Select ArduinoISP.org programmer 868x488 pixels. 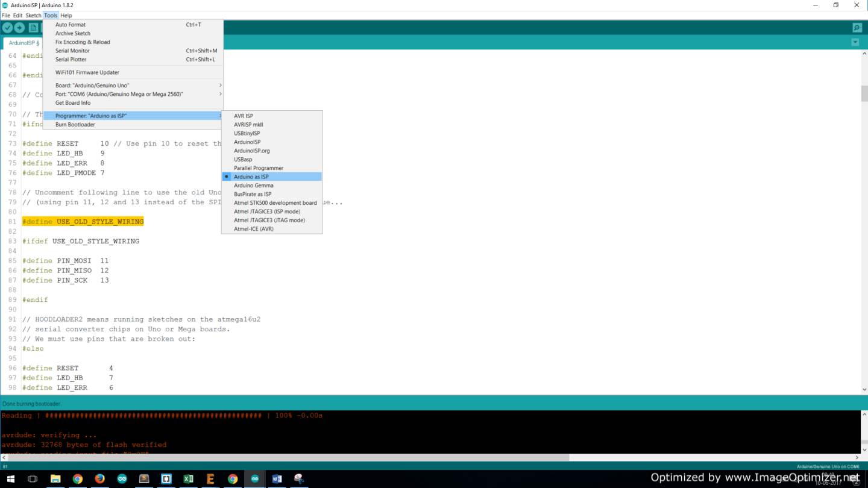pos(272,151)
